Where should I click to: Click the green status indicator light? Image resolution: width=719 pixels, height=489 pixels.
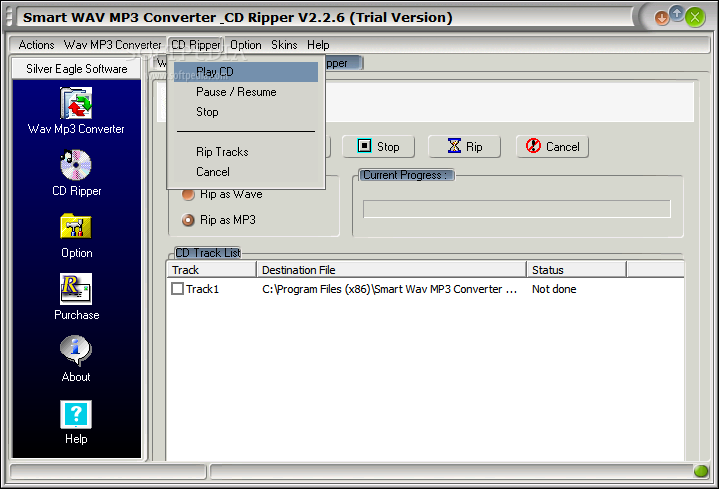(701, 471)
